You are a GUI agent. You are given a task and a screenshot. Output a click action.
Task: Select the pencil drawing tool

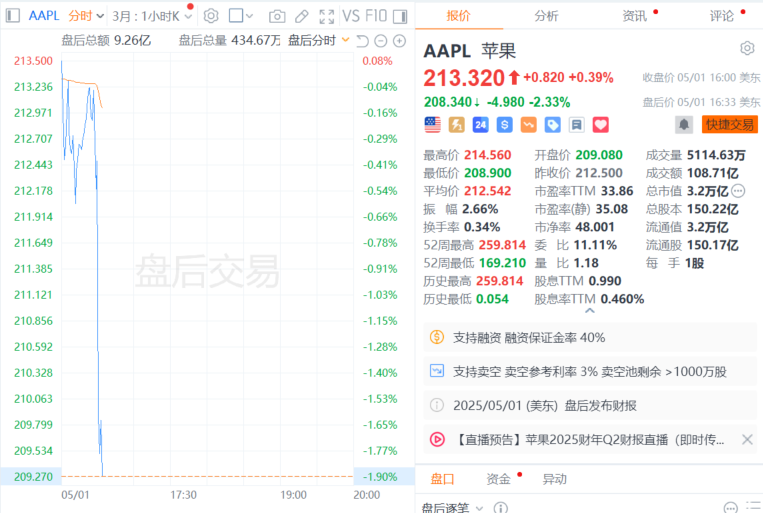coord(301,16)
